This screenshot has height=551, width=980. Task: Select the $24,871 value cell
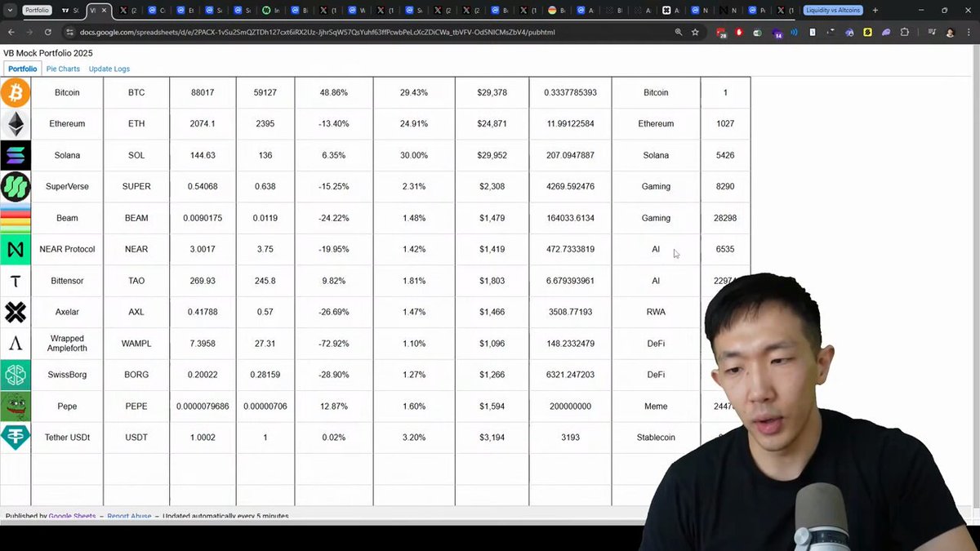click(492, 124)
